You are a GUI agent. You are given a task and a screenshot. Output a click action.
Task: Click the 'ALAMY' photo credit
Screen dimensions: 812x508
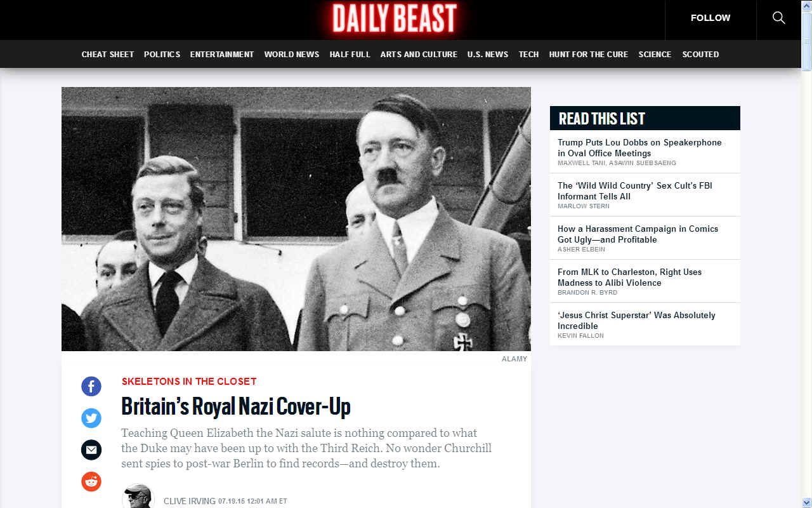pyautogui.click(x=514, y=359)
